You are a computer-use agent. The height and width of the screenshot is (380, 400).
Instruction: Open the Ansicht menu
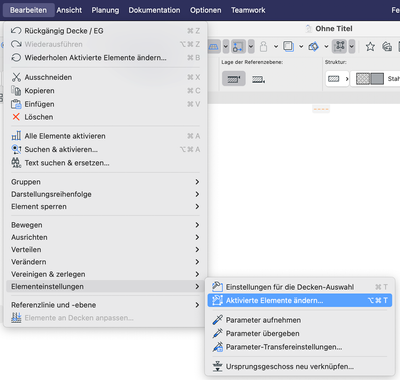pos(69,10)
